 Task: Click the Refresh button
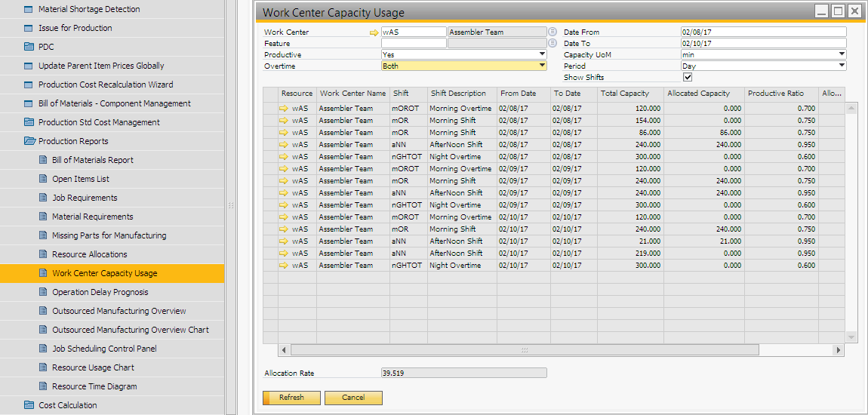291,398
